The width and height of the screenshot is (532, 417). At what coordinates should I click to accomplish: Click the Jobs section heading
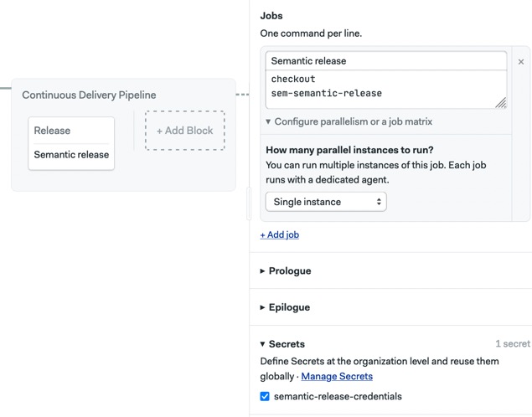point(271,16)
